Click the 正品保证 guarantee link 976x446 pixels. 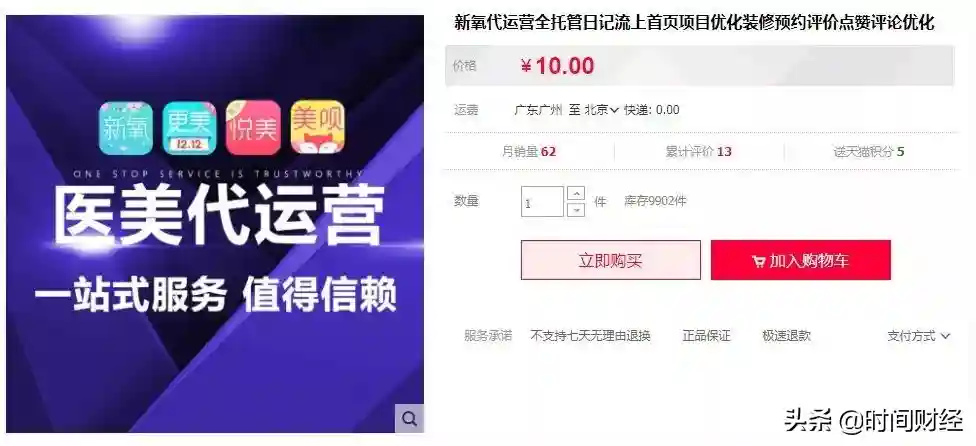[x=706, y=336]
